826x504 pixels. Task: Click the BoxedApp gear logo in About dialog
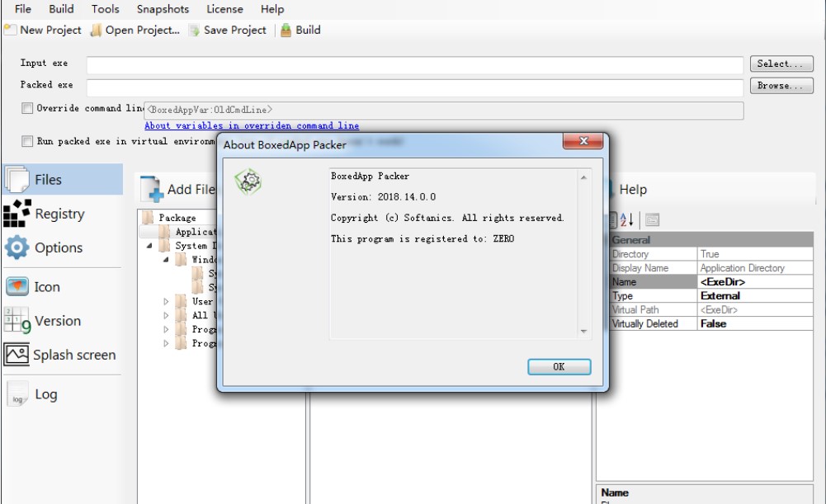248,181
